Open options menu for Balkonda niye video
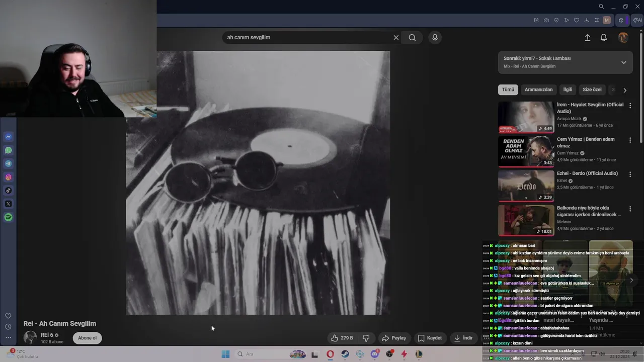 [x=630, y=208]
